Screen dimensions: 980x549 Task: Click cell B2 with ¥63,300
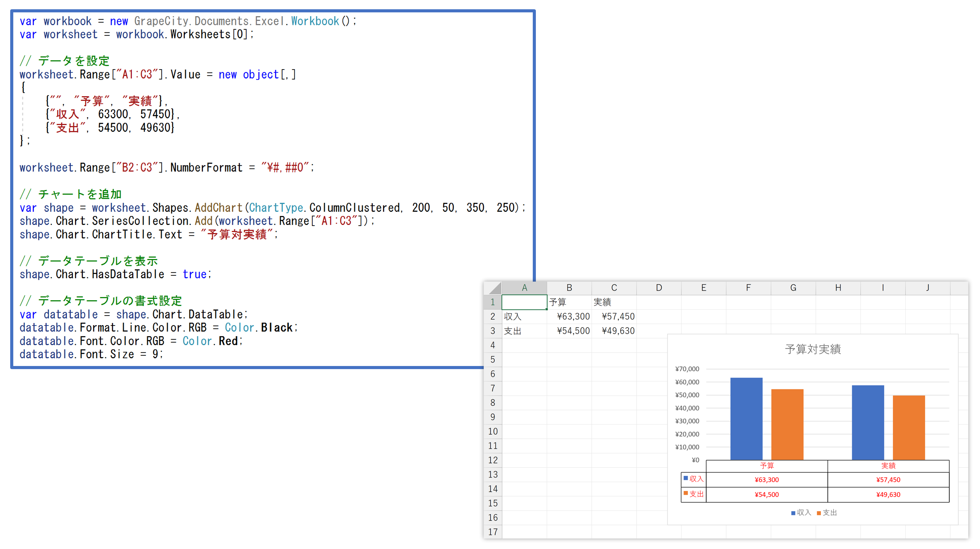tap(569, 316)
